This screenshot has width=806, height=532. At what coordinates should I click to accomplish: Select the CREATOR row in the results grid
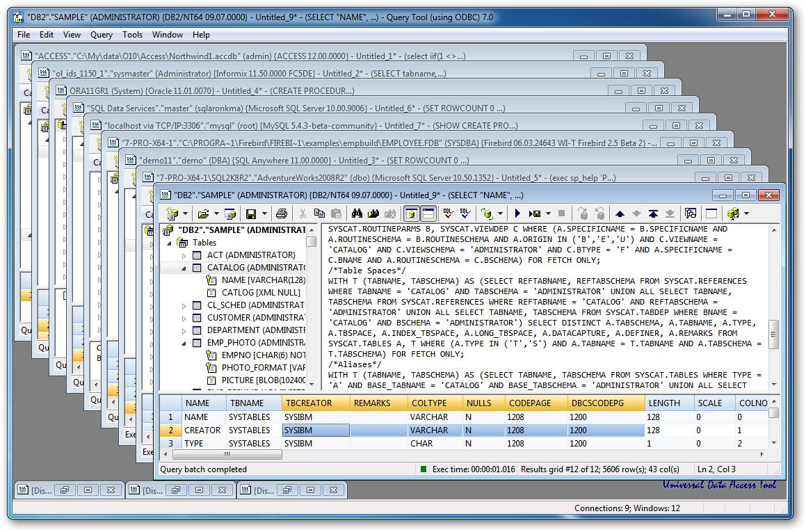[x=202, y=430]
